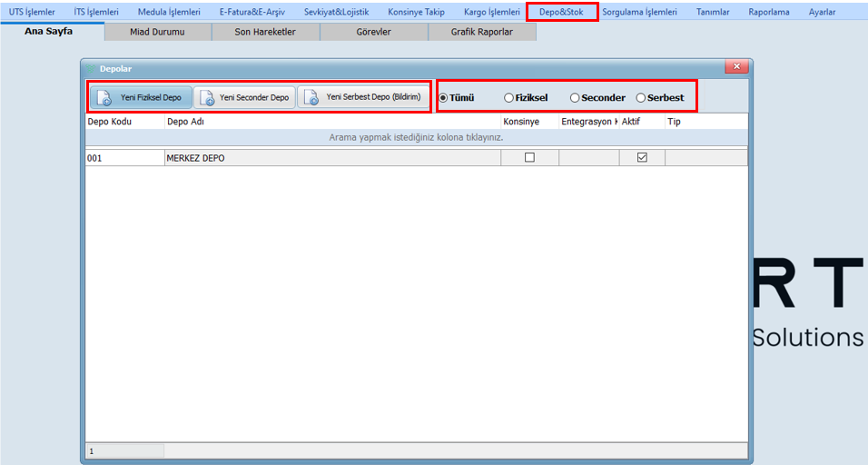Click the Yeni Serbest Depo document icon

click(x=311, y=98)
